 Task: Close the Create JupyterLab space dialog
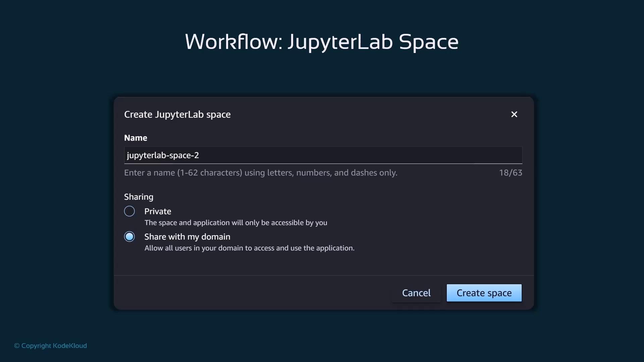[514, 114]
